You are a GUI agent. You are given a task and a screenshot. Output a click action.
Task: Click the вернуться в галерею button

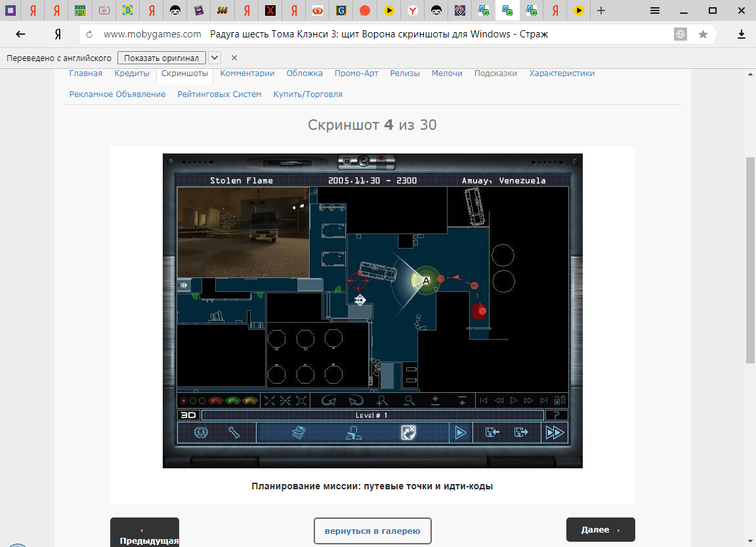coord(373,531)
